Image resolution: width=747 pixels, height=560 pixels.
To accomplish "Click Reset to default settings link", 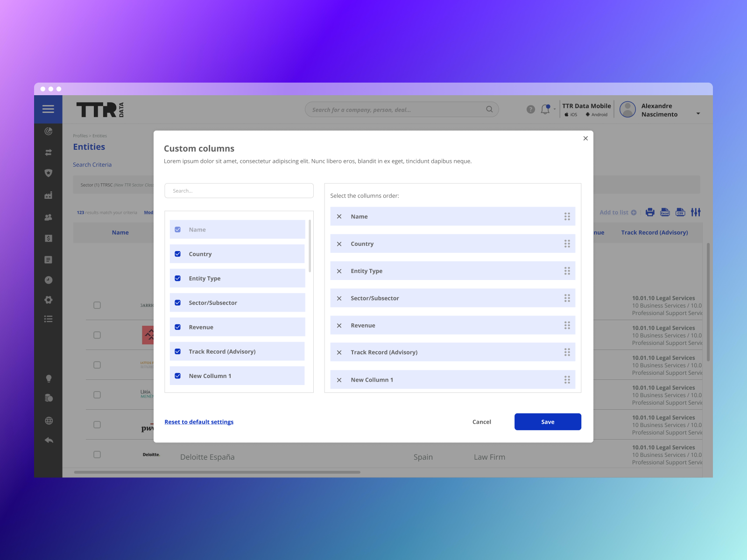I will point(199,422).
